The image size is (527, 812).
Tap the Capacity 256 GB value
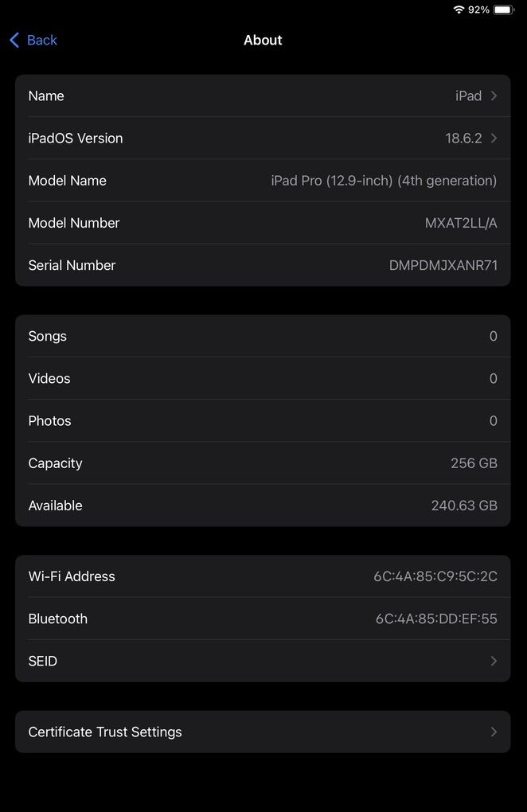click(x=474, y=464)
